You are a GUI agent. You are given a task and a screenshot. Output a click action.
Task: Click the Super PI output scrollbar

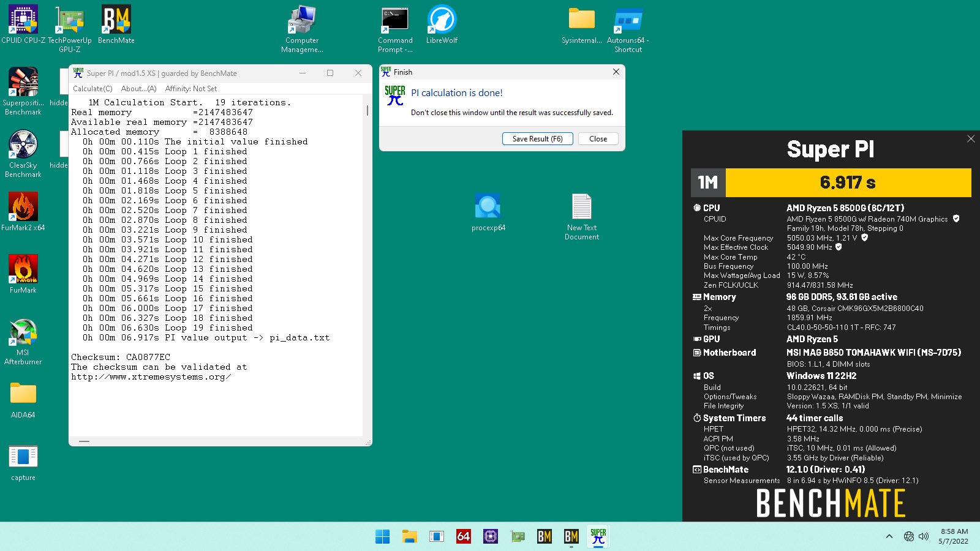367,110
